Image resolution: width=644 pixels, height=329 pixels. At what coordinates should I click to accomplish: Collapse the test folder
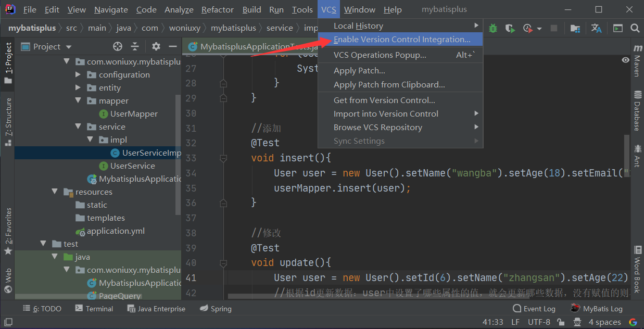point(44,244)
